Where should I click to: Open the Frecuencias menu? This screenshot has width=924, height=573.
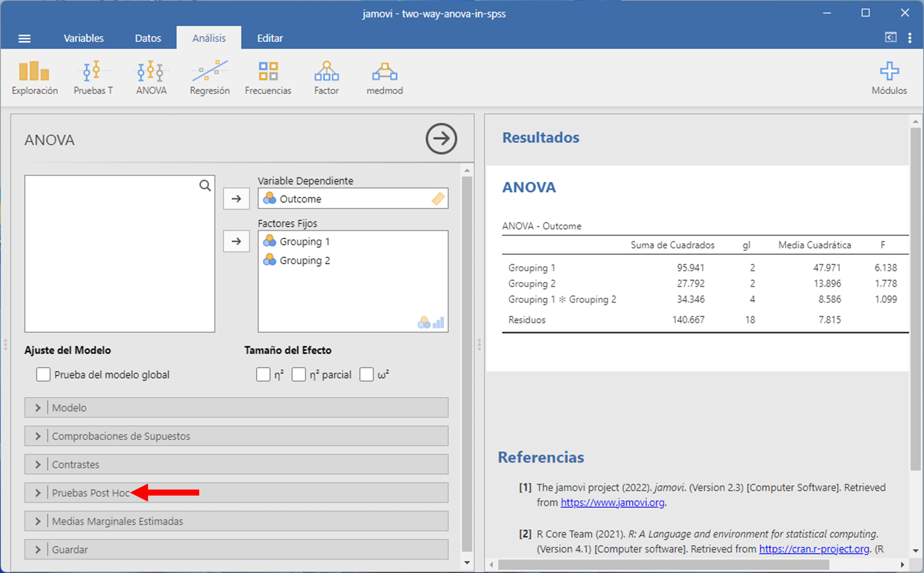click(x=268, y=78)
